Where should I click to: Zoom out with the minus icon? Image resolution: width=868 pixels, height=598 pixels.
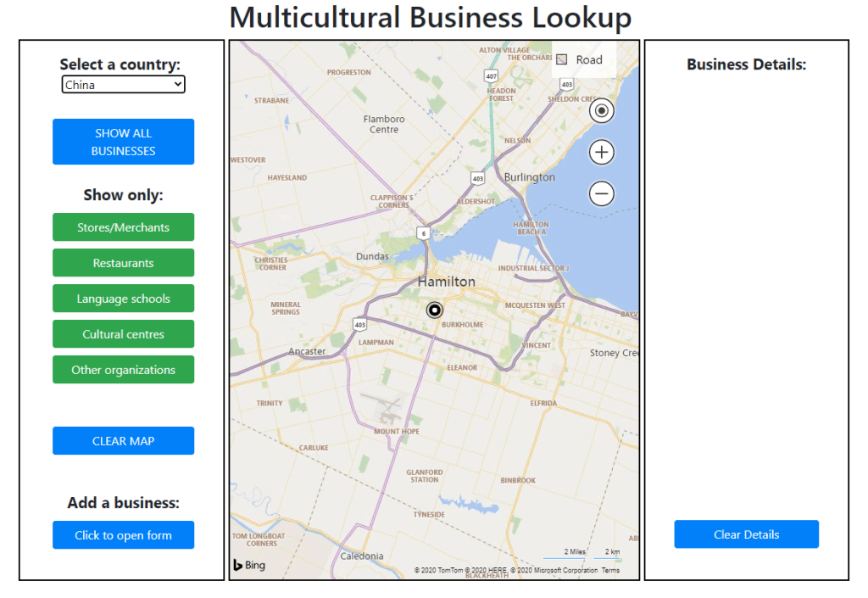602,194
